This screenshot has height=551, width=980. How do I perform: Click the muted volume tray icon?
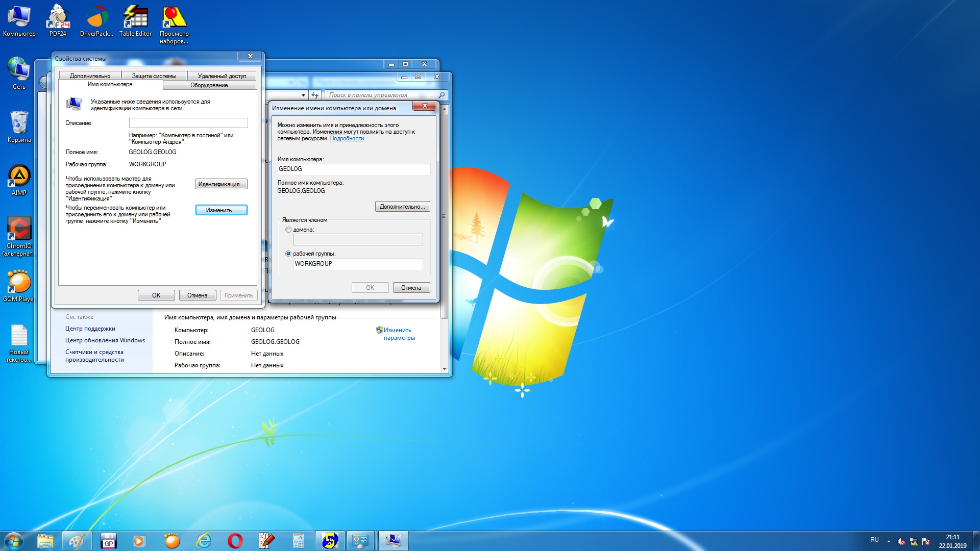[901, 541]
